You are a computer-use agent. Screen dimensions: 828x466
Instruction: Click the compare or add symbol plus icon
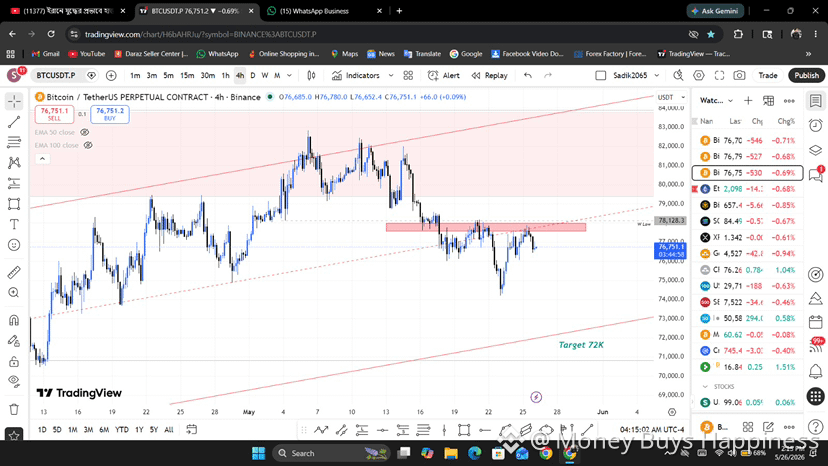click(111, 76)
